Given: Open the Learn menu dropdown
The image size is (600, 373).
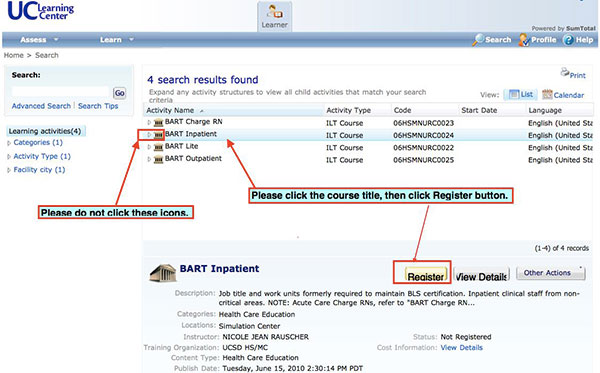Looking at the screenshot, I should [117, 40].
